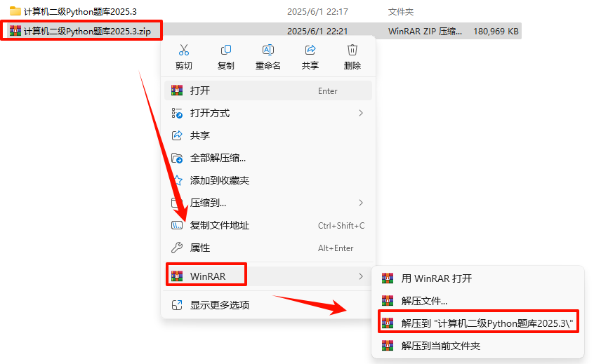Expand the WinRAR submenu chevron
This screenshot has height=364, width=594.
coord(361,276)
